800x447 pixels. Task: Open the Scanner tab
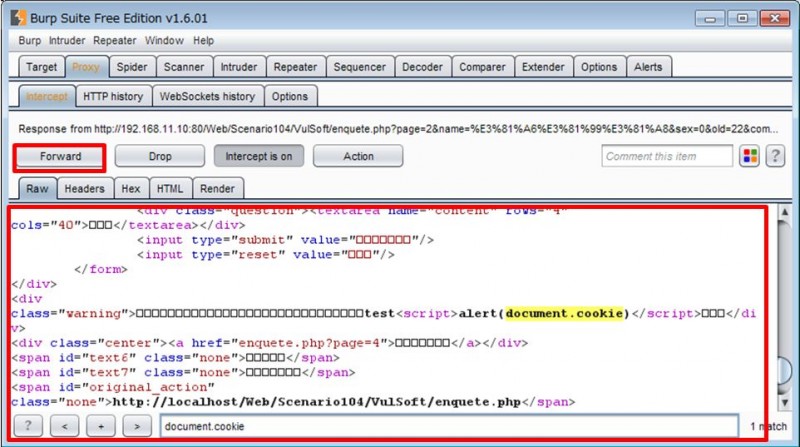(184, 67)
